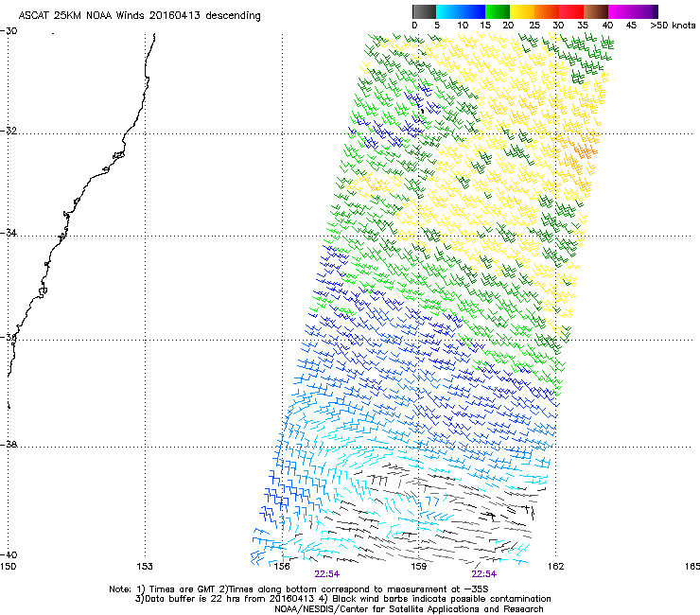
Task: Click the "25" legend scale label
Action: (x=534, y=26)
